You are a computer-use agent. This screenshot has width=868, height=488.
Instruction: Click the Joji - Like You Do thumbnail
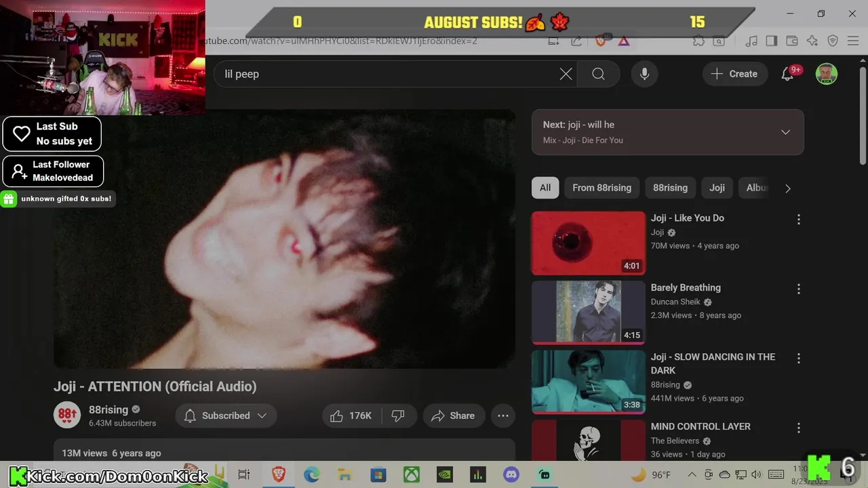click(x=589, y=243)
